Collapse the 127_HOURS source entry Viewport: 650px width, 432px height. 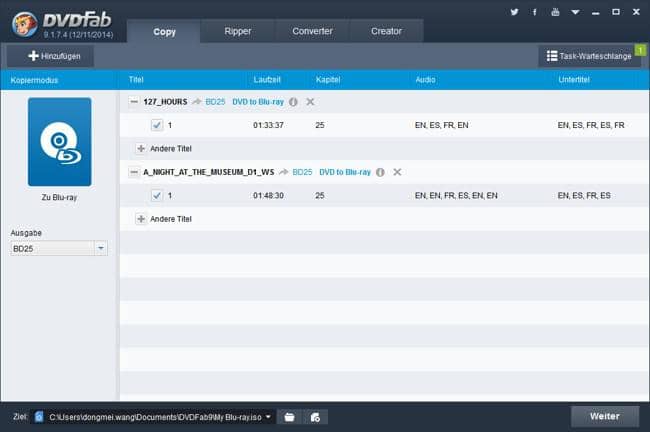point(133,102)
